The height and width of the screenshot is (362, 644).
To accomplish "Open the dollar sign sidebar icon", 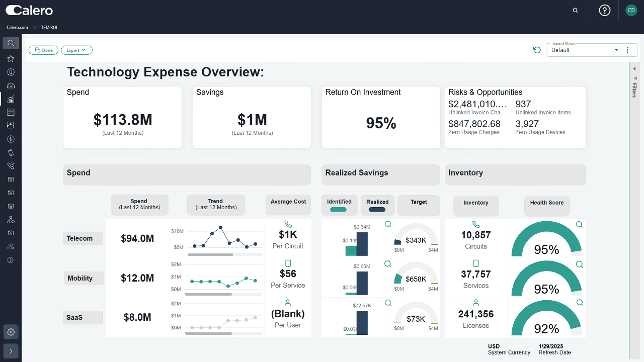I will (11, 139).
